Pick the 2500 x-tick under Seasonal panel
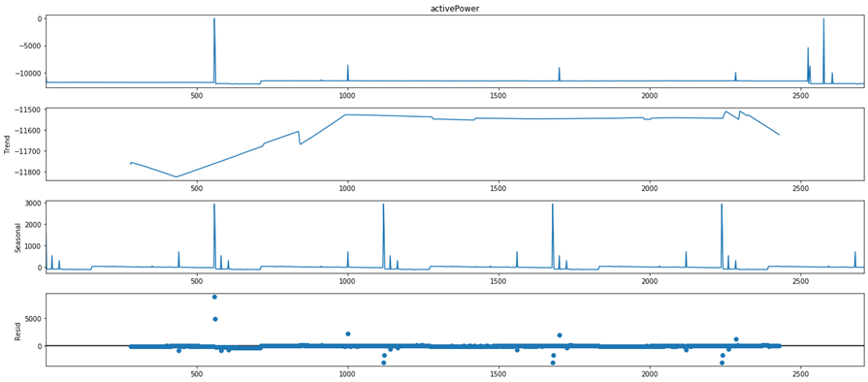This screenshot has width=868, height=382. [x=800, y=281]
